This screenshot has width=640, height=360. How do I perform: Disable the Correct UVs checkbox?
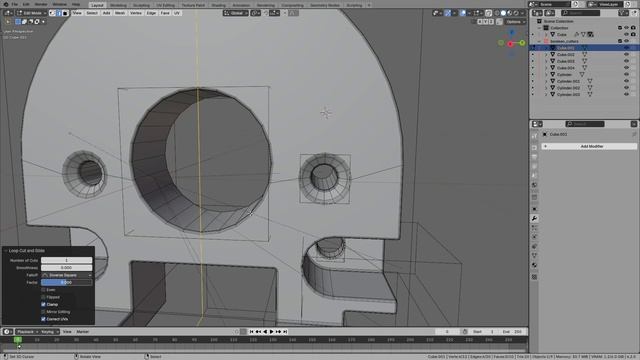(43, 319)
